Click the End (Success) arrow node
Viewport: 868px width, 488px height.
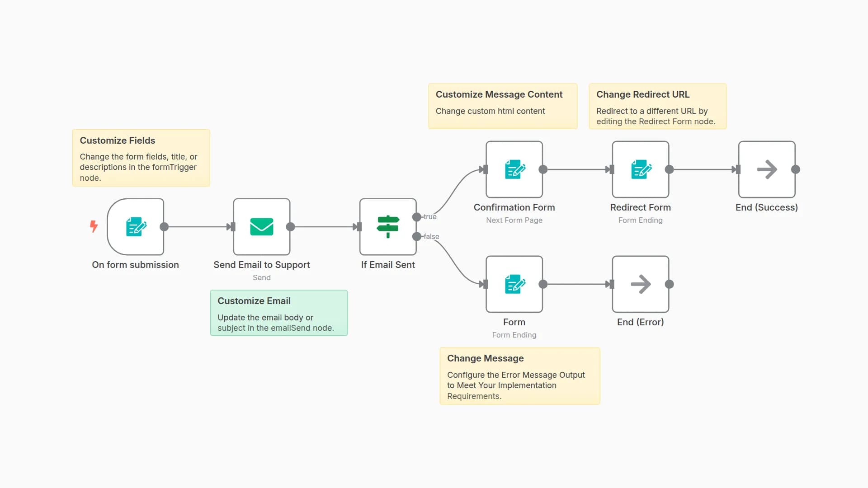766,169
